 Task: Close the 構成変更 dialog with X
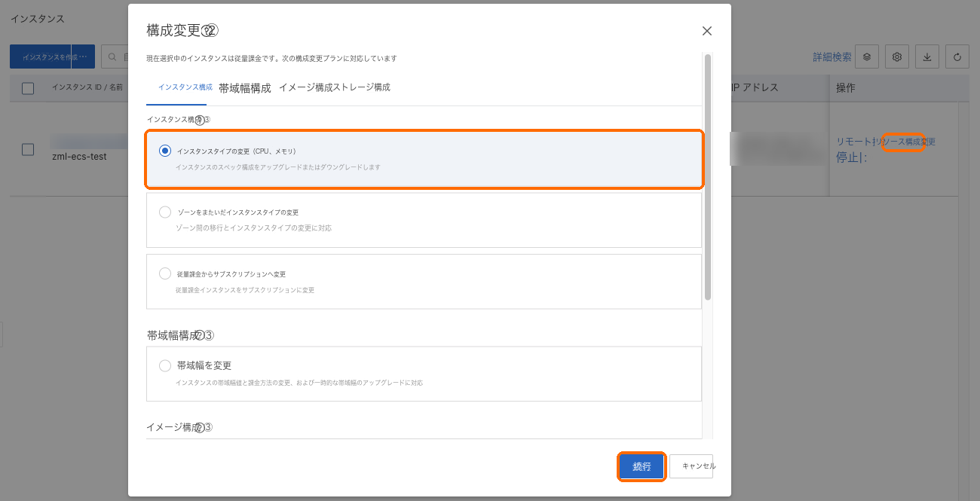point(707,31)
